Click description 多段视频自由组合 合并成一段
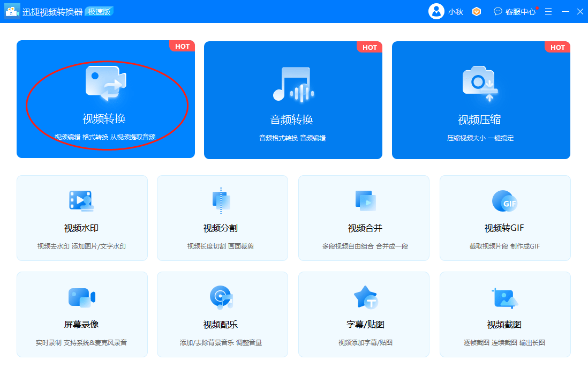This screenshot has height=390, width=588. point(365,246)
